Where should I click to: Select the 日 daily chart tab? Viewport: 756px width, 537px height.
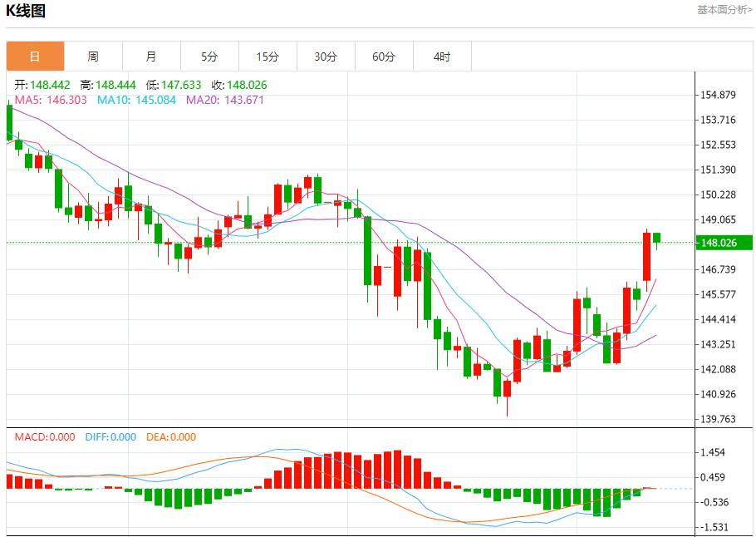tap(35, 57)
